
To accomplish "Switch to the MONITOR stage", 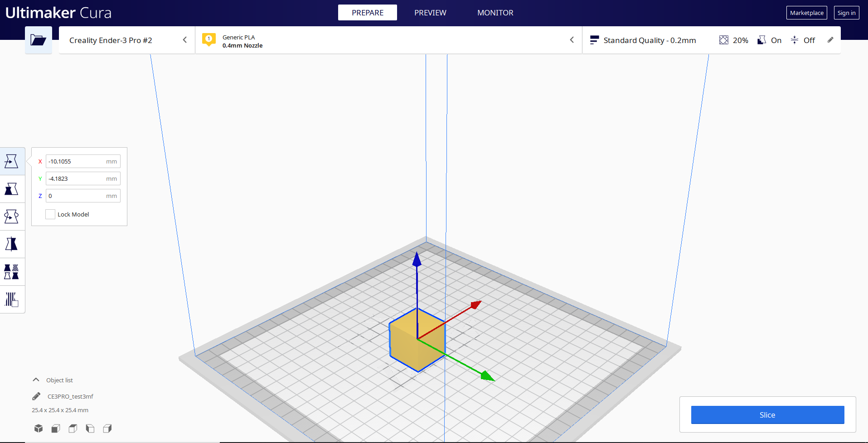I will click(x=495, y=13).
